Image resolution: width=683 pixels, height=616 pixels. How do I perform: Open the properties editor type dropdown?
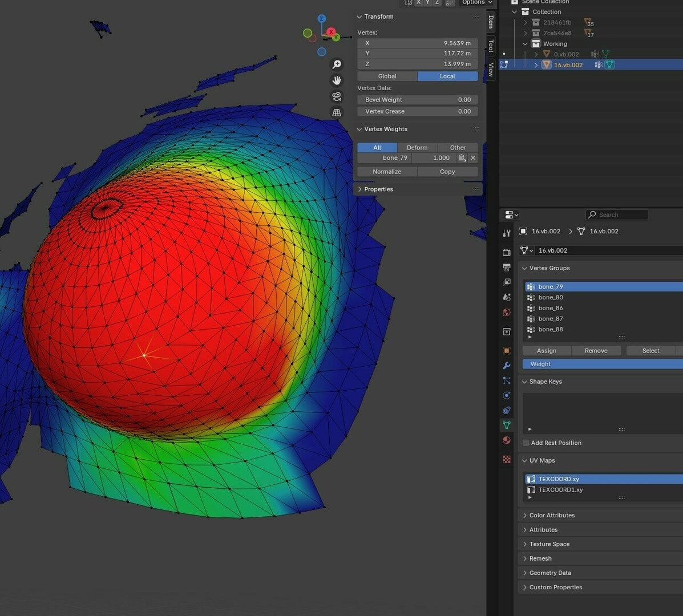click(x=511, y=214)
